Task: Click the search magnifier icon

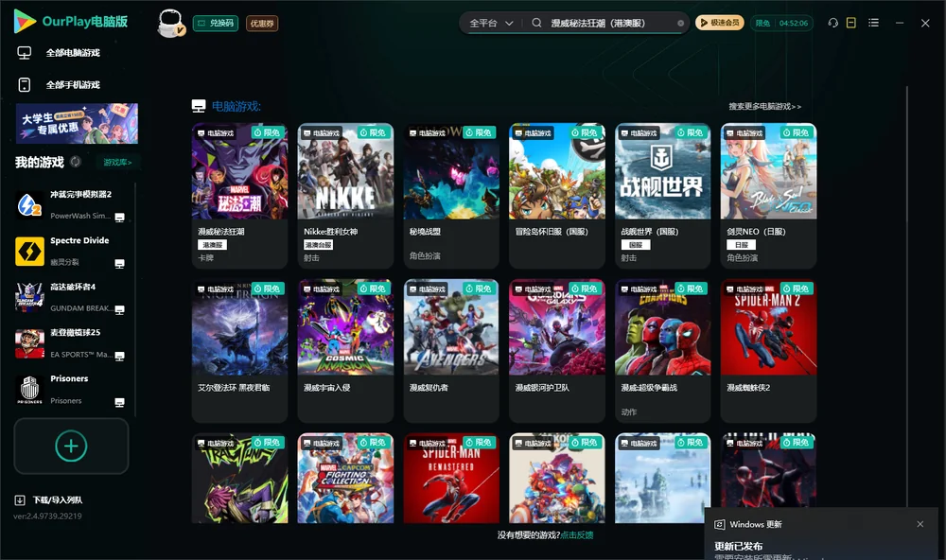Action: [x=536, y=23]
